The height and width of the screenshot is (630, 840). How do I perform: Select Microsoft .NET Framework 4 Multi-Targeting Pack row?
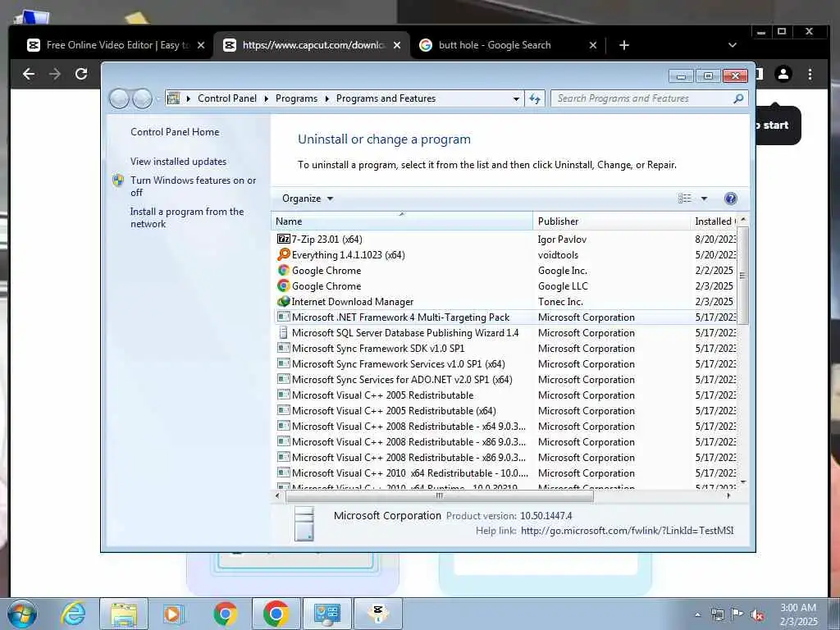506,317
